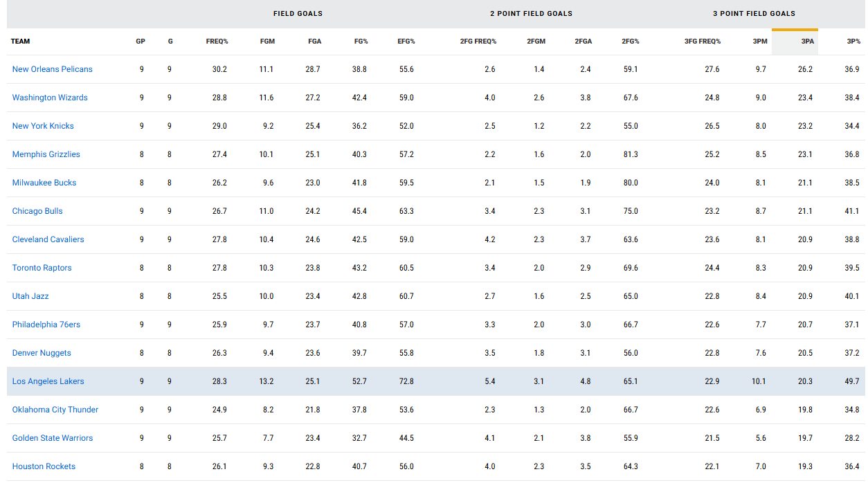Sort table by TEAM column header
This screenshot has height=483, width=868.
pos(21,42)
